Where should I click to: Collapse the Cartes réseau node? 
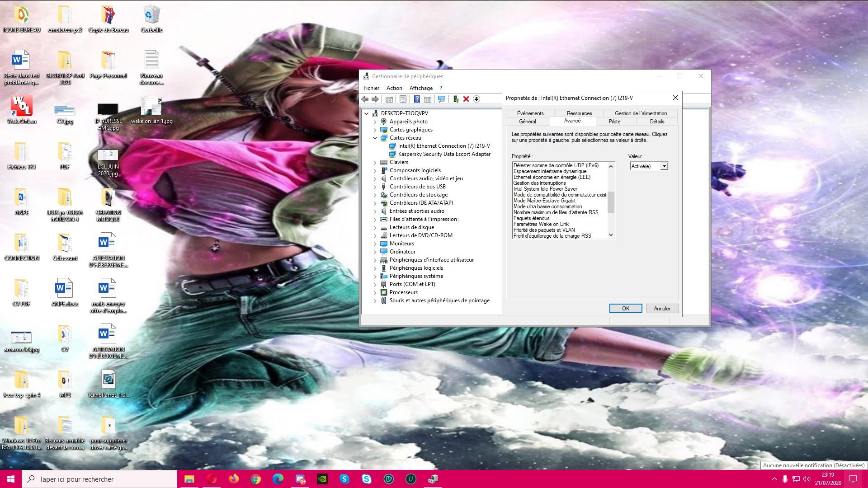coord(375,138)
